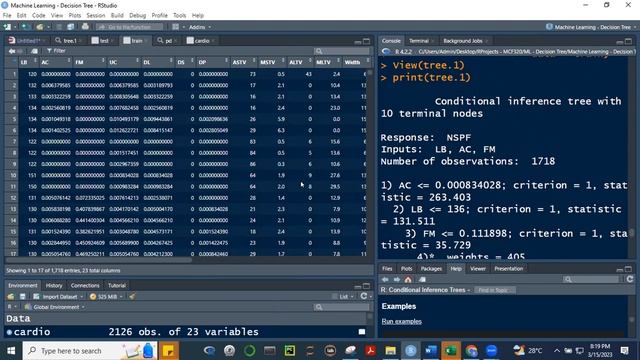Switch to the History tab

pyautogui.click(x=54, y=285)
